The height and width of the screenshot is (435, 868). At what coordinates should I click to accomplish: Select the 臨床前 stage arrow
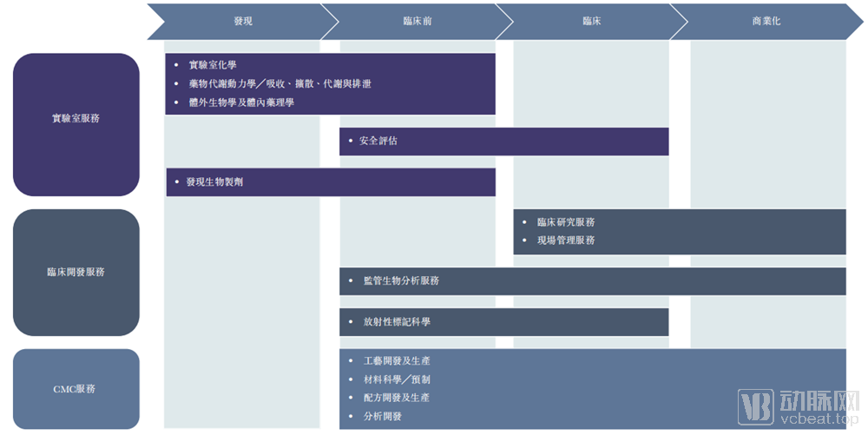(x=418, y=21)
